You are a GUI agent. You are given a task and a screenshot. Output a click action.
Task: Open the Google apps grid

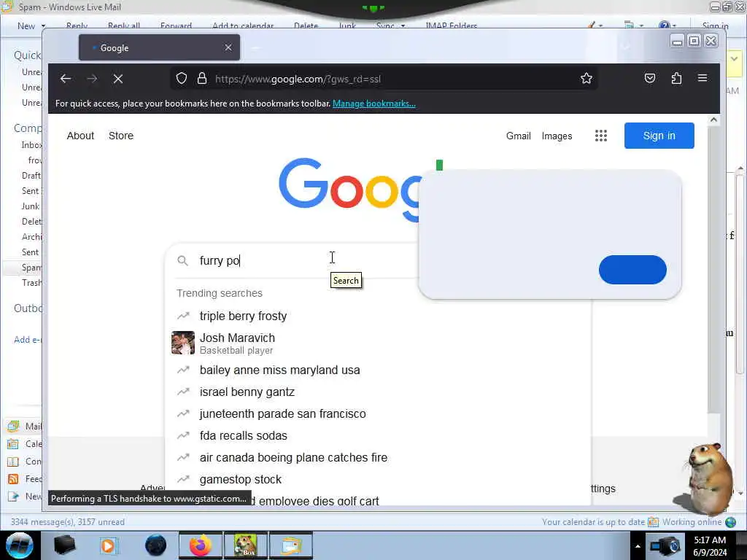[x=601, y=136]
